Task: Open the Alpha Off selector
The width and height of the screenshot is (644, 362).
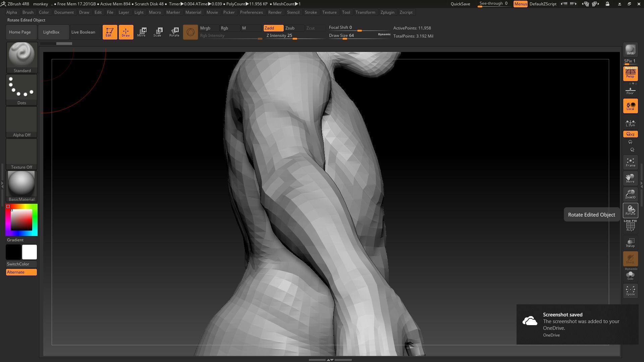Action: click(x=22, y=122)
